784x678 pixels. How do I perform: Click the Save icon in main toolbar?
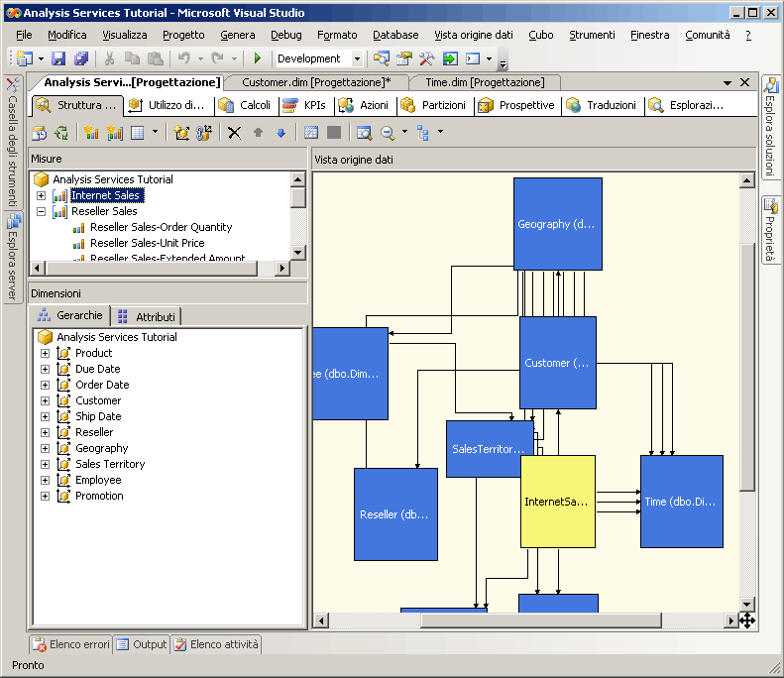tap(58, 58)
